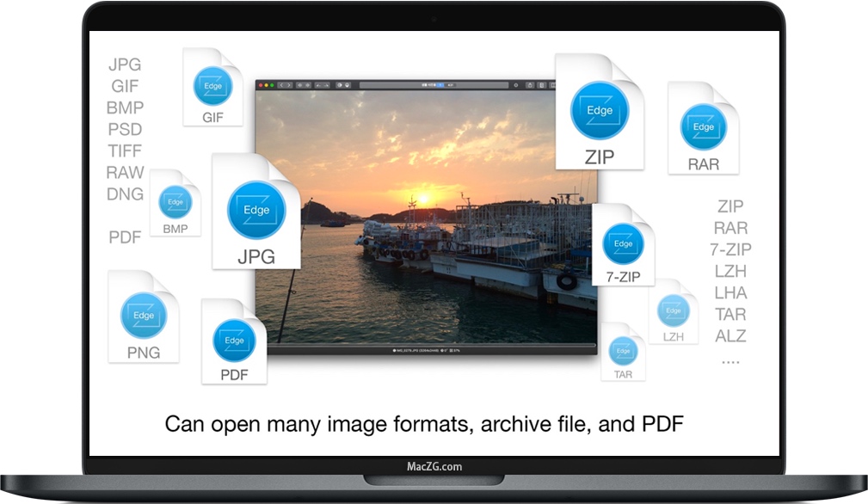Screen dimensions: 868x504
Task: Click the share icon in viewer toolbar
Action: [530, 85]
